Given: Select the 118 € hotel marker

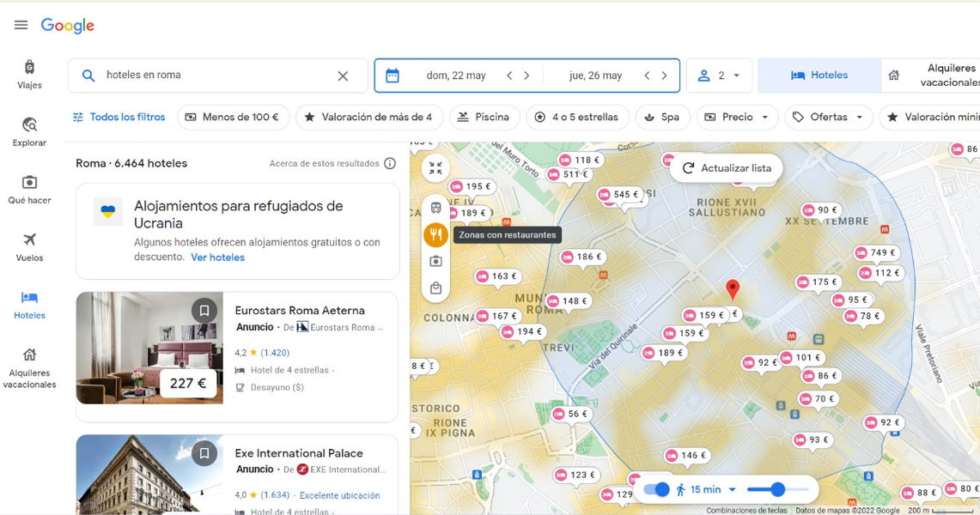Looking at the screenshot, I should (x=580, y=160).
